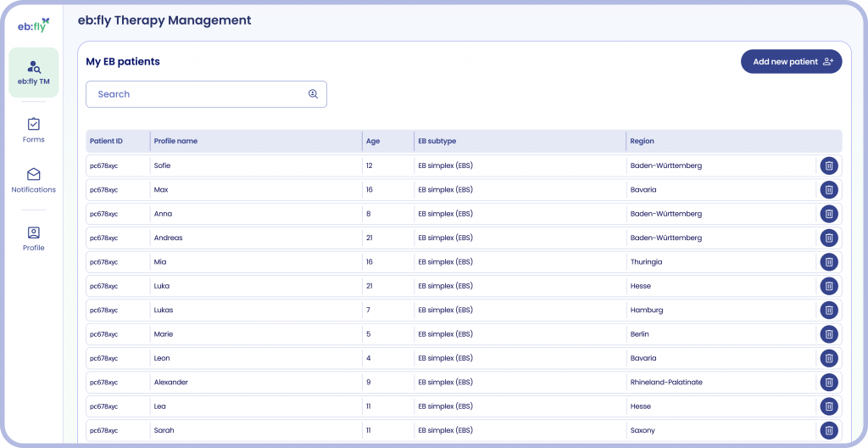868x448 pixels.
Task: Delete Lukas from Hamburg via trash icon
Action: [x=829, y=311]
